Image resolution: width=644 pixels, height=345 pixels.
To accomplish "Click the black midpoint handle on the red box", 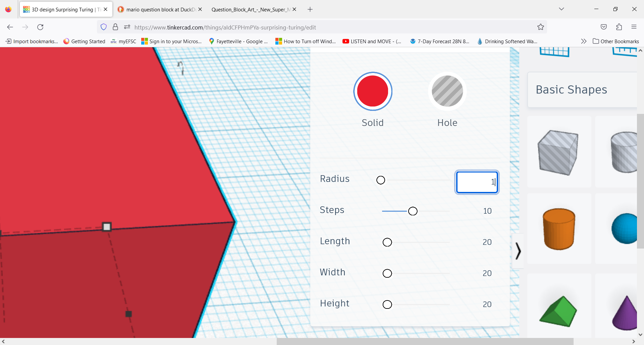I will (128, 314).
